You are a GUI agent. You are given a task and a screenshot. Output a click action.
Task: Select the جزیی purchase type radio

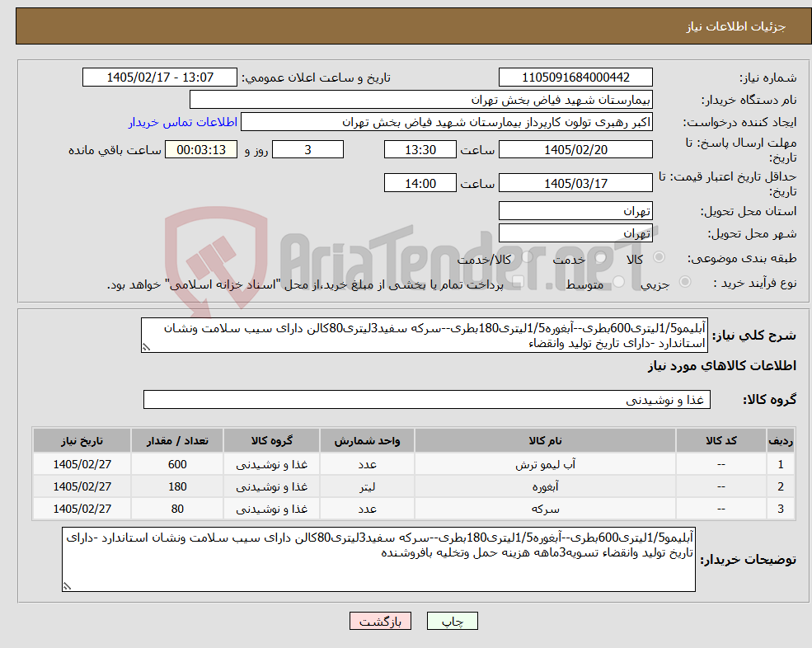point(684,282)
